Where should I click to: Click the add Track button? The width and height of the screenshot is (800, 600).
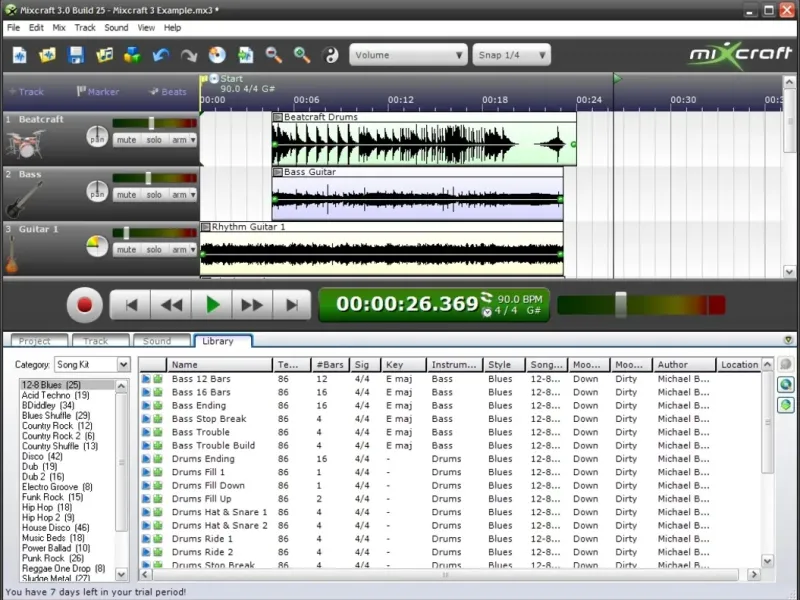(27, 92)
